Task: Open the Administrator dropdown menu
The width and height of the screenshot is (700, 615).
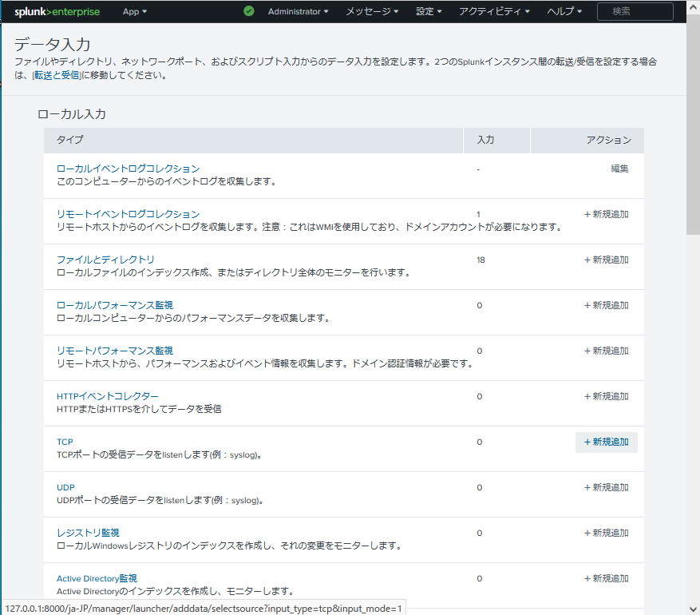Action: 298,12
